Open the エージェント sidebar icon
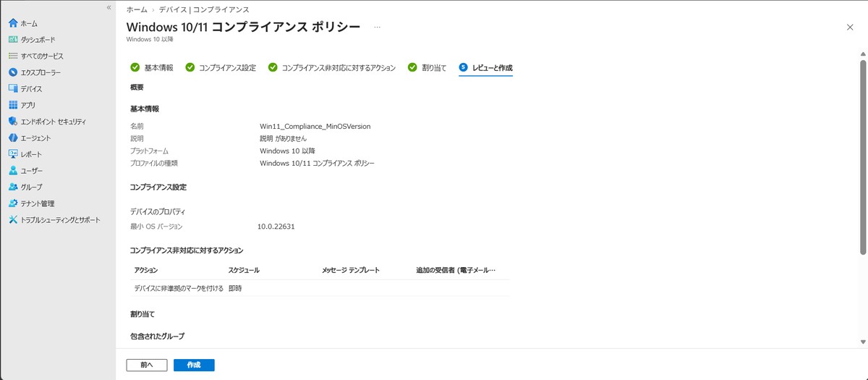This screenshot has width=868, height=380. click(x=13, y=138)
